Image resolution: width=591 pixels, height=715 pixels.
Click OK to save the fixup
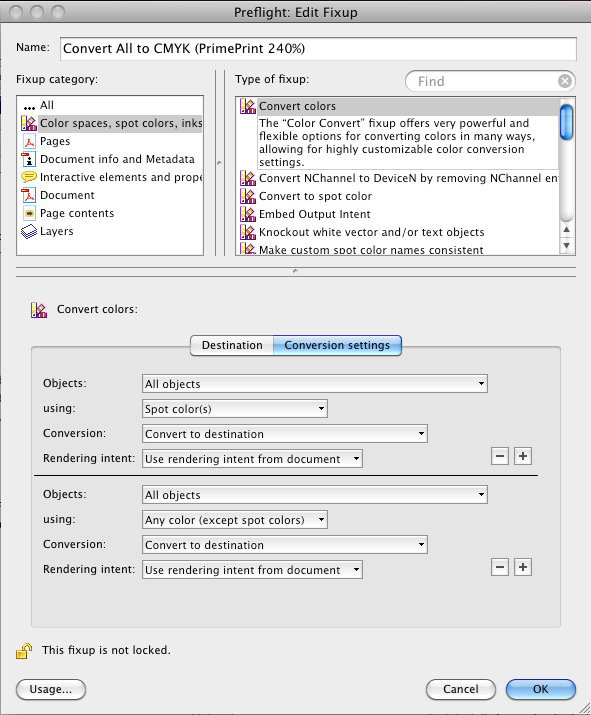click(x=540, y=689)
